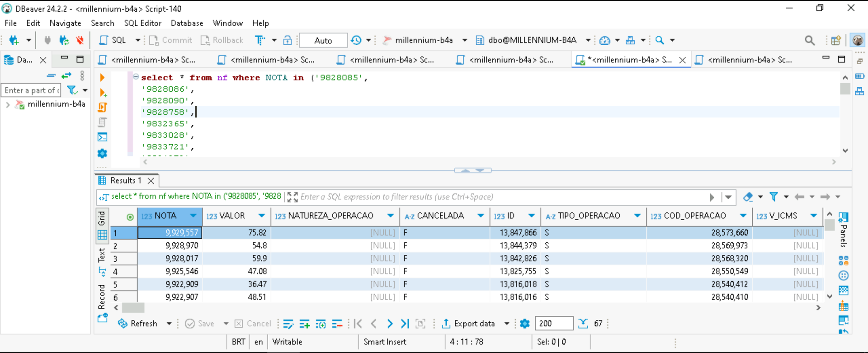The height and width of the screenshot is (353, 868).
Task: Click the eraser icon to clear result filter
Action: click(748, 197)
